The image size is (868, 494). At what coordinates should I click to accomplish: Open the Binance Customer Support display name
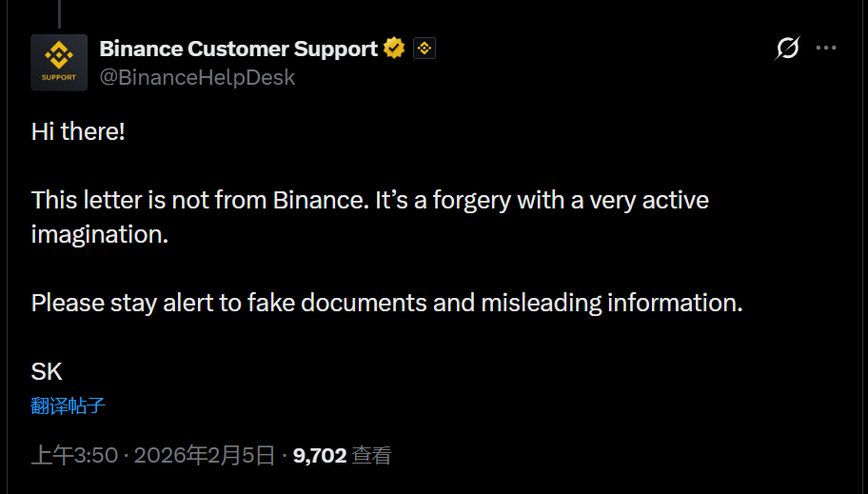(x=238, y=49)
